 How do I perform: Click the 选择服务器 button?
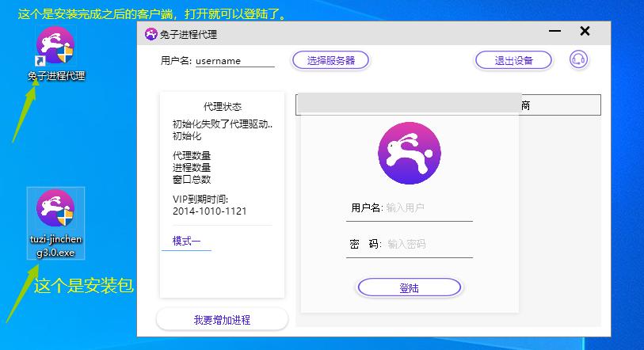coord(330,60)
